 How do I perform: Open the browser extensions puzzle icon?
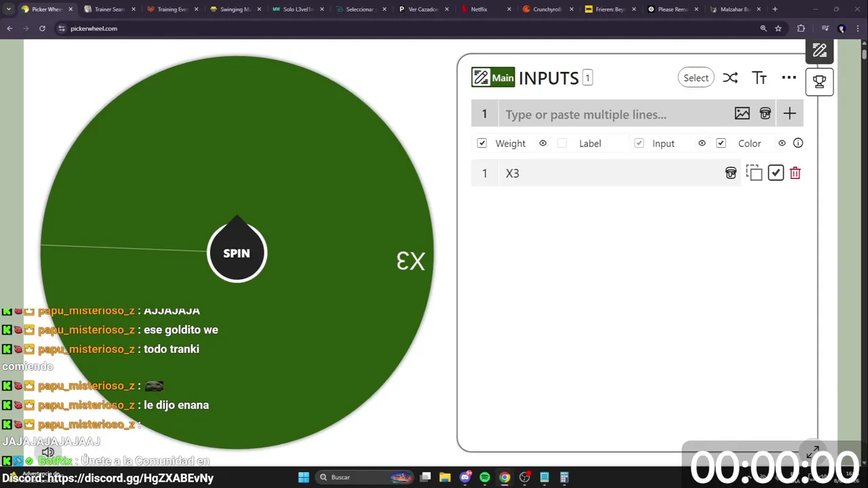[x=801, y=28]
